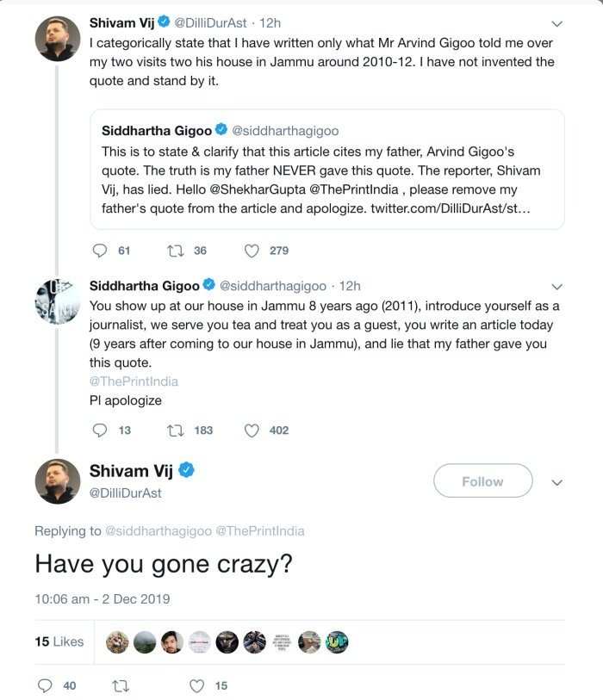
Task: Reply to Siddhartha Gigoo's tweet with 13 replies
Action: coord(100,430)
